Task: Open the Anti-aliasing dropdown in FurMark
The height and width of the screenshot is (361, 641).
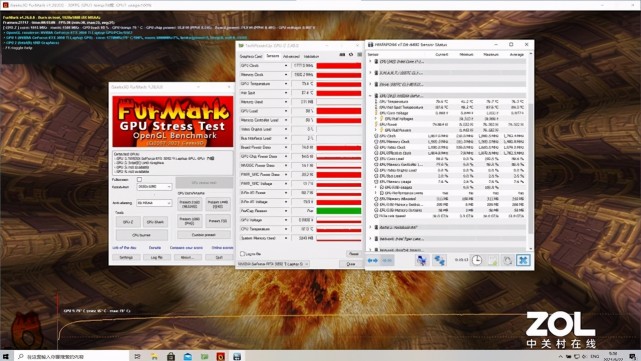Action: point(155,203)
